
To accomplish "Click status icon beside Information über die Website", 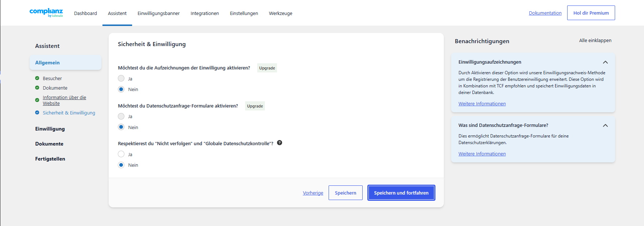I will coord(37,100).
